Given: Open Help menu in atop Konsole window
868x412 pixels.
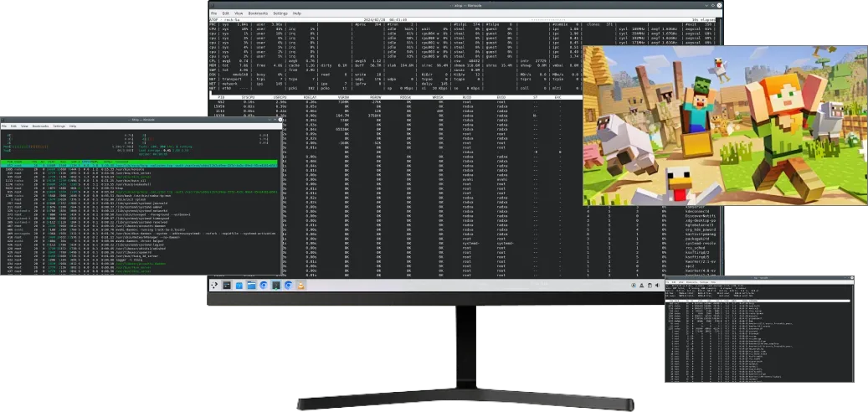Looking at the screenshot, I should (x=297, y=13).
